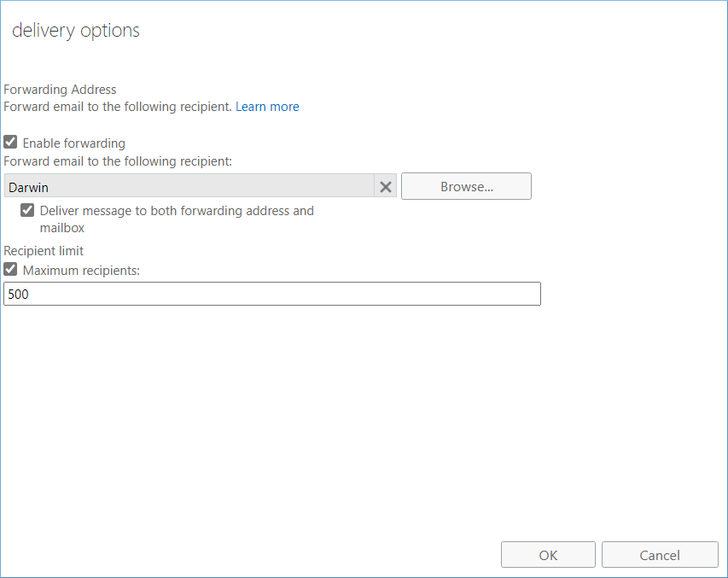The width and height of the screenshot is (728, 578).
Task: Click into the Maximum recipients field showing 500
Action: [272, 294]
